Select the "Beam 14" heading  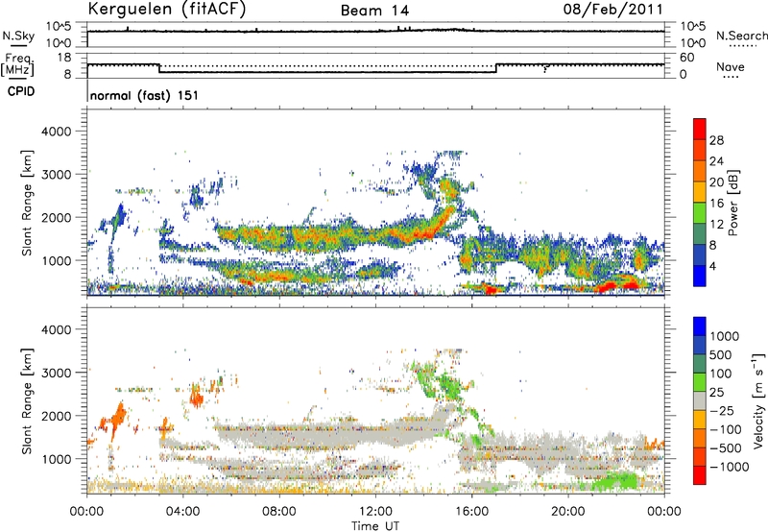click(374, 11)
